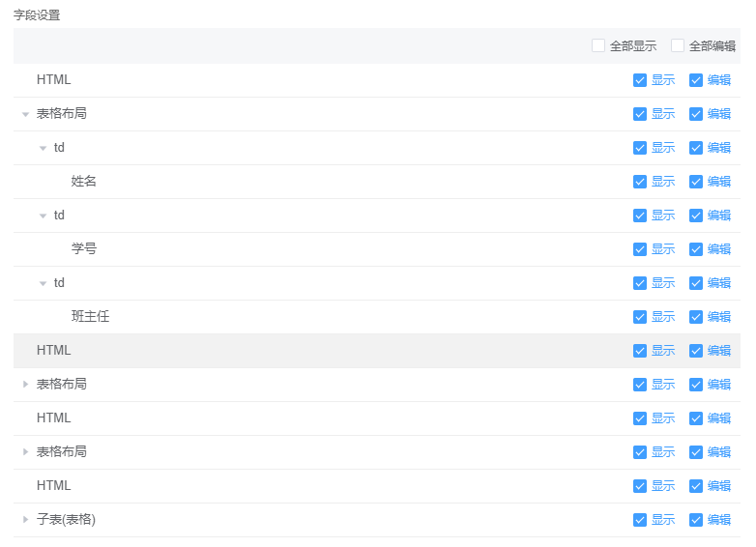Uncheck 显示 for 子表(表格) row
The height and width of the screenshot is (547, 756).
640,520
